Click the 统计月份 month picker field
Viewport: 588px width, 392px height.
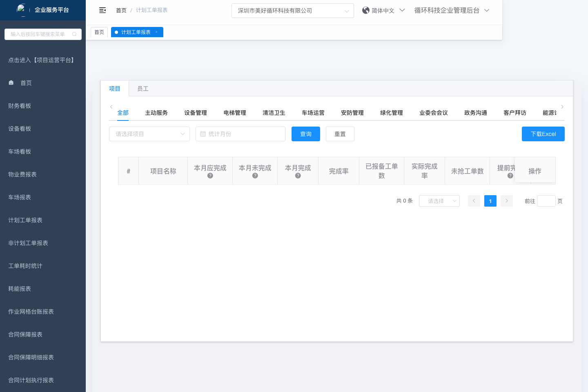coord(241,134)
